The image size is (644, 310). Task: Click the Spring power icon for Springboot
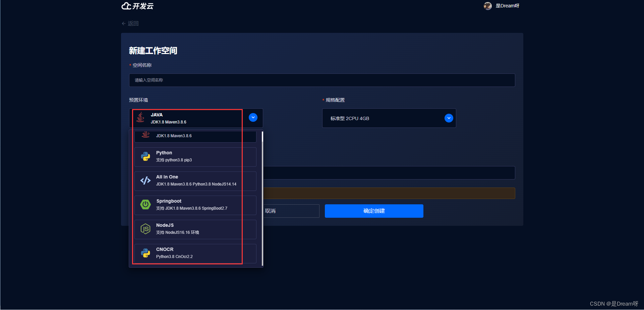pos(145,204)
